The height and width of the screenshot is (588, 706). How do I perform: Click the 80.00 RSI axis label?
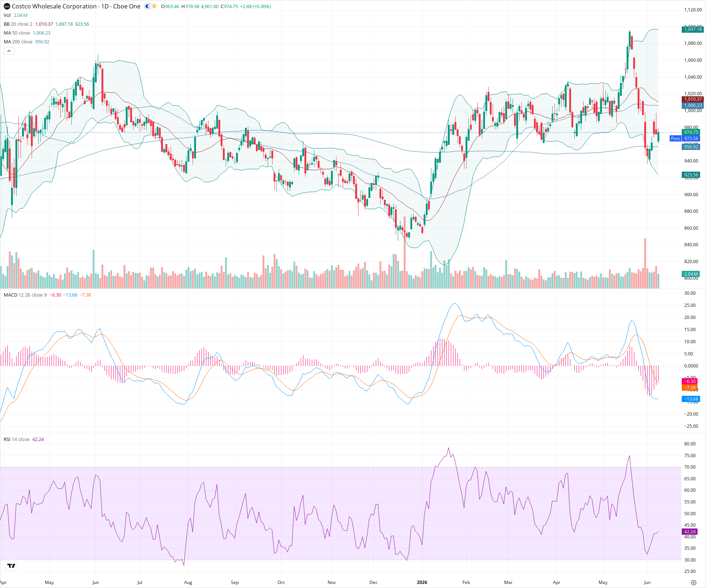690,444
